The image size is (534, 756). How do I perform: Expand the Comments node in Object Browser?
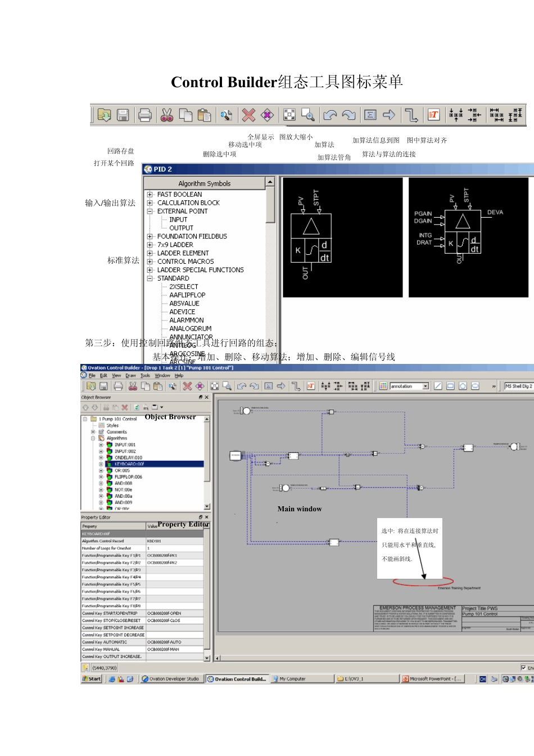point(93,432)
